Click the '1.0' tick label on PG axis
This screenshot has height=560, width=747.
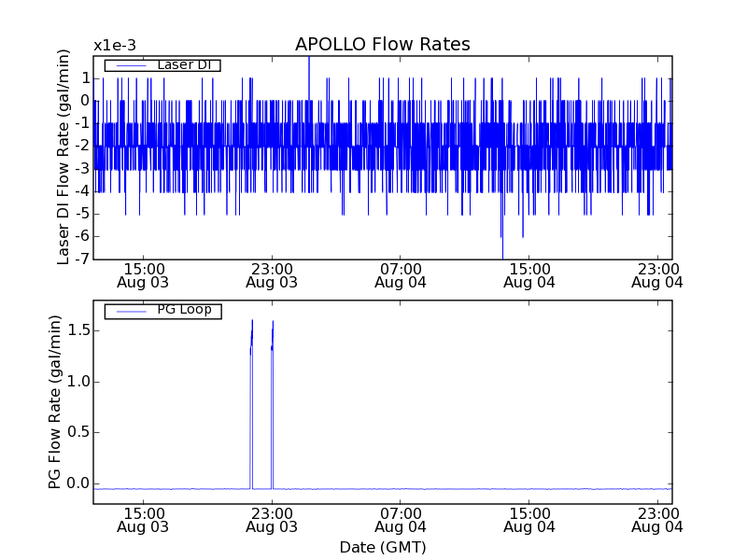coord(78,382)
